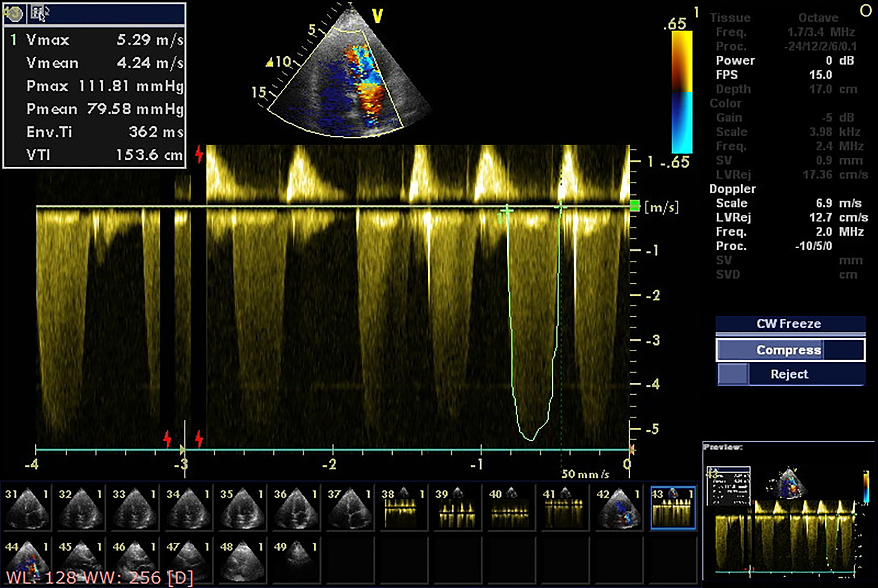Click the color Doppler velocity scale bar
This screenshot has width=878, height=588.
point(682,92)
